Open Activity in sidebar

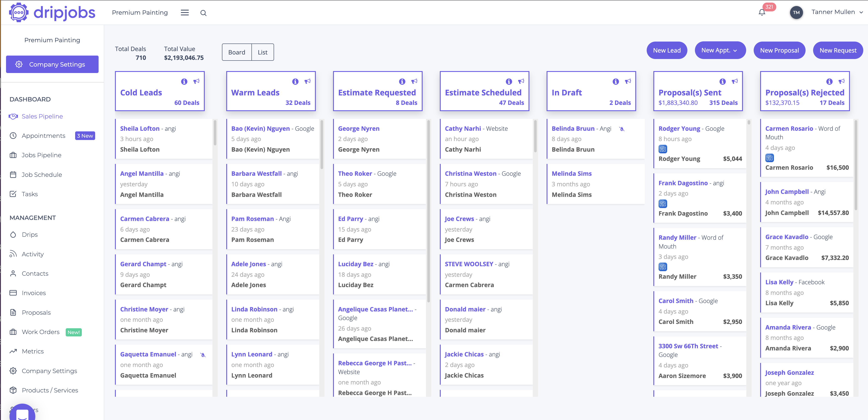point(33,254)
